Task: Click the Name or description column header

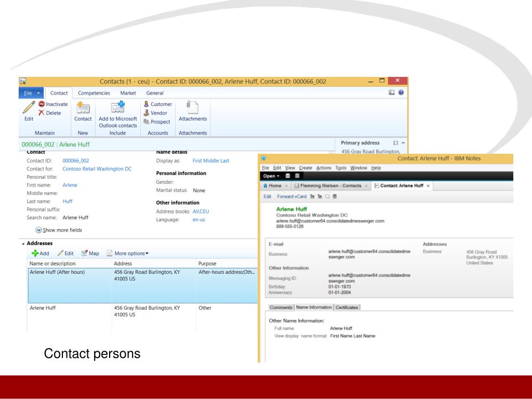Action: point(70,263)
